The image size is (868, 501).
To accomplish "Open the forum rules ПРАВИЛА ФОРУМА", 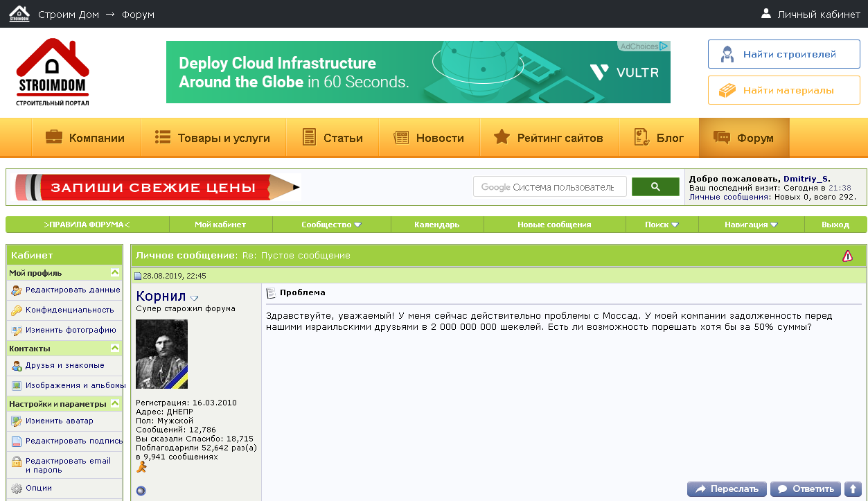I will tap(87, 225).
